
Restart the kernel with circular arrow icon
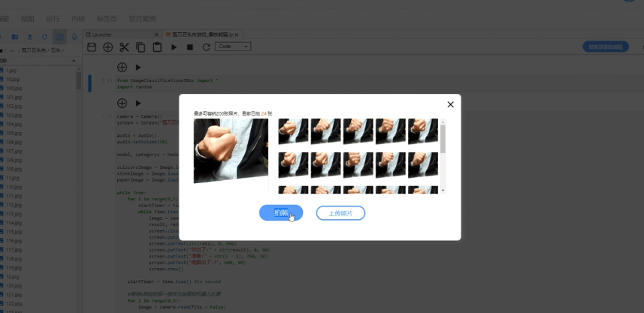(x=206, y=47)
